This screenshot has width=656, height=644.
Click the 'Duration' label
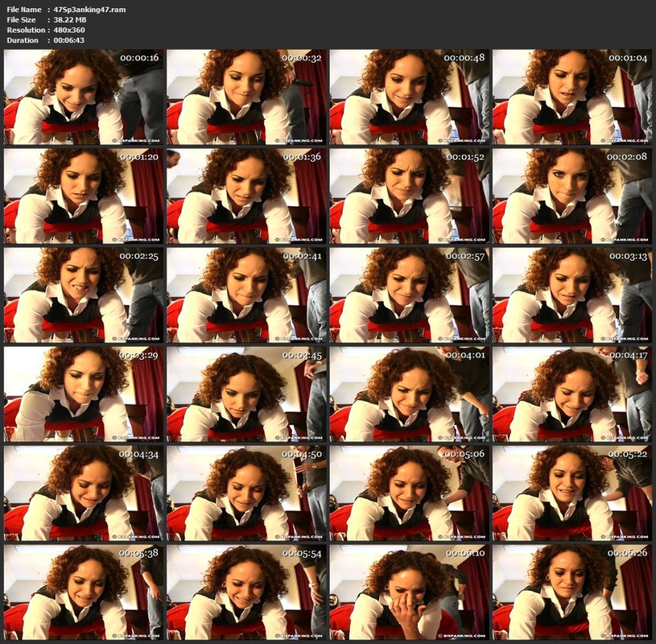click(x=23, y=40)
